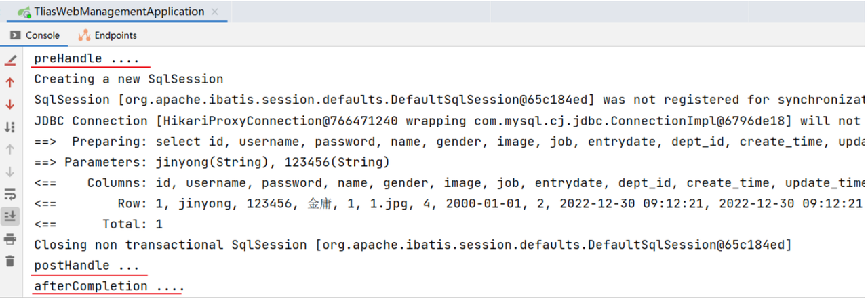
Task: Click the Closing non transactional SqlSession line
Action: 413,244
